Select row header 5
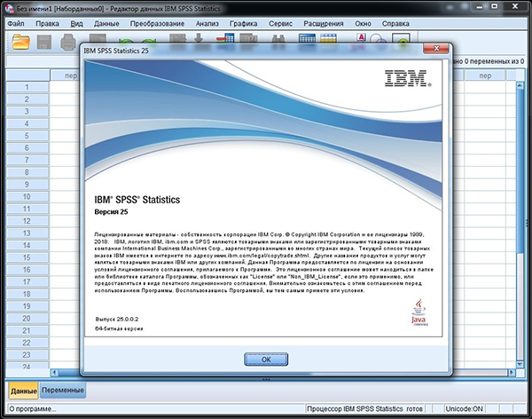Viewport: 532px width, 419px height. (x=27, y=136)
